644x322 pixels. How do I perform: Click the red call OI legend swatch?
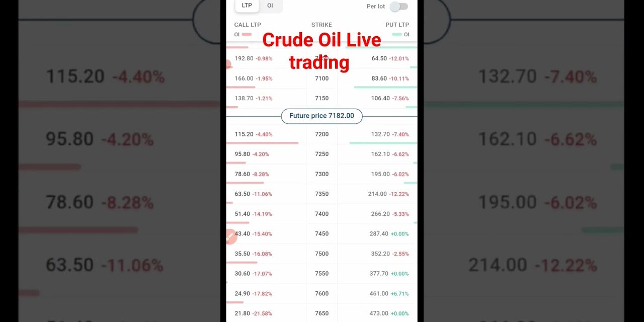[247, 35]
